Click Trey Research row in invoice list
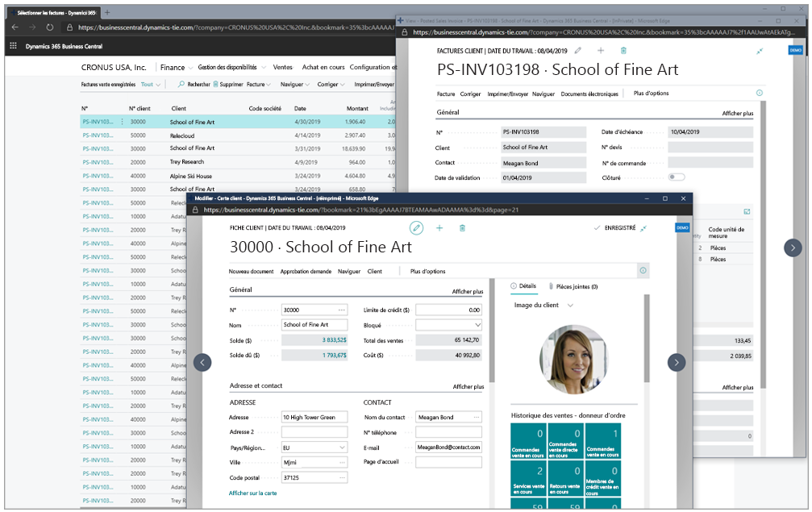 [238, 162]
